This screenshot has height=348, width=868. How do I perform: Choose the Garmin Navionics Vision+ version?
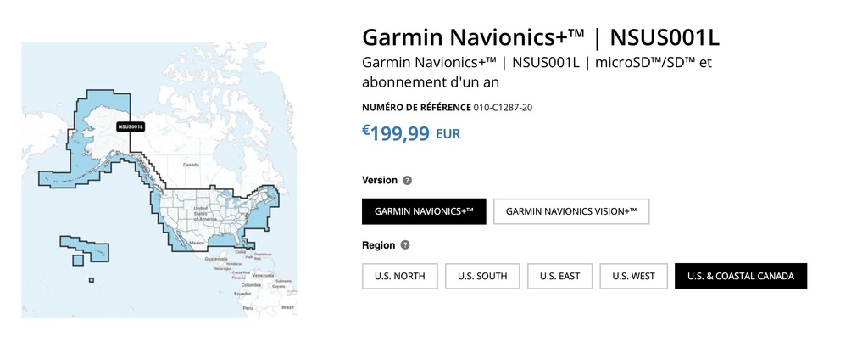(x=570, y=211)
